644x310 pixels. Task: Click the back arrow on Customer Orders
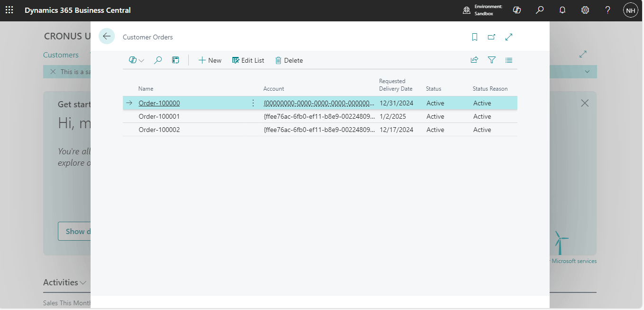click(107, 37)
